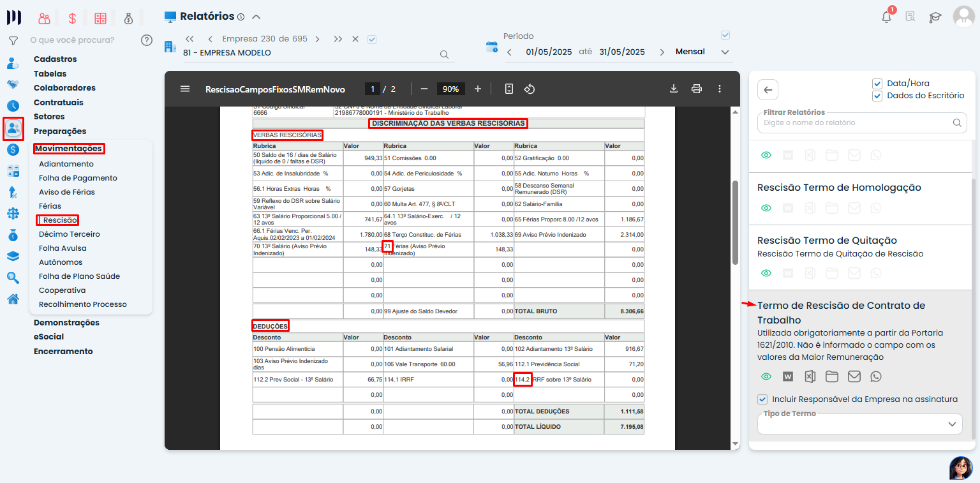Image resolution: width=980 pixels, height=483 pixels.
Task: Click the PDF vertical scrollbar
Action: 735,221
